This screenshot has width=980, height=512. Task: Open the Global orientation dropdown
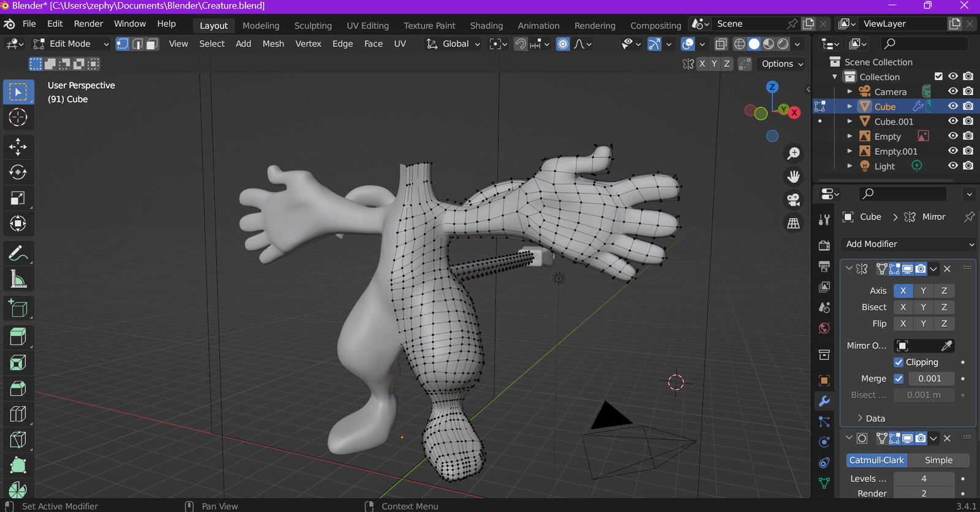pyautogui.click(x=453, y=44)
